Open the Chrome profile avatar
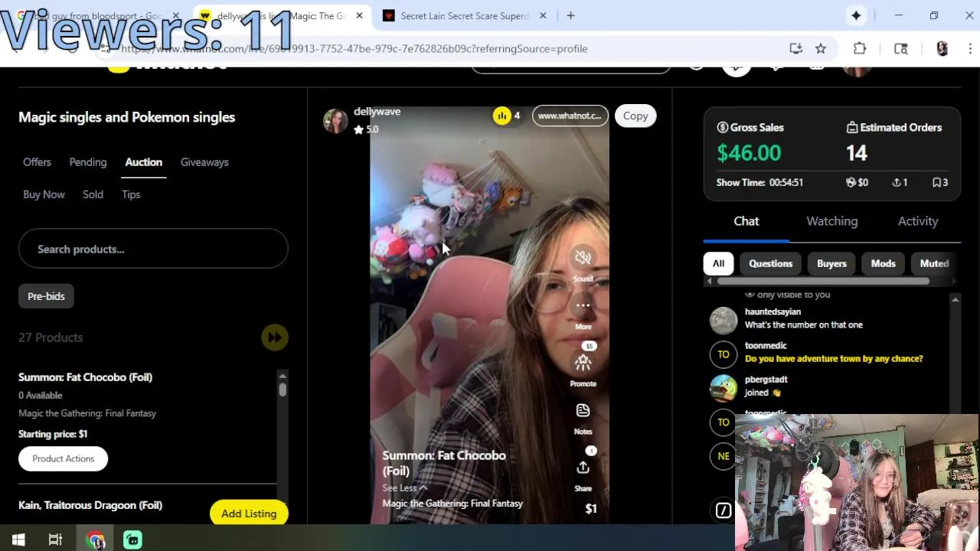Screen dimensions: 980x551 (942, 48)
